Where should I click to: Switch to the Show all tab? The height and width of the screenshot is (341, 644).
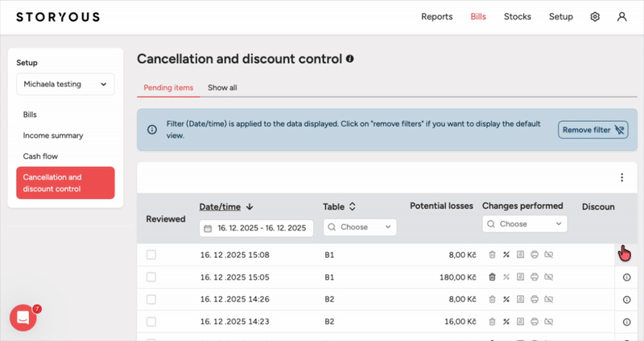(222, 87)
